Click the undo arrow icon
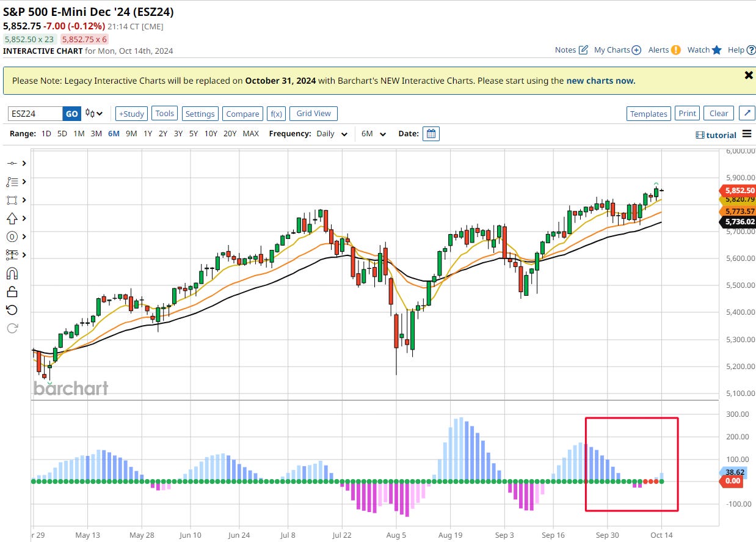The width and height of the screenshot is (756, 542). 12,310
